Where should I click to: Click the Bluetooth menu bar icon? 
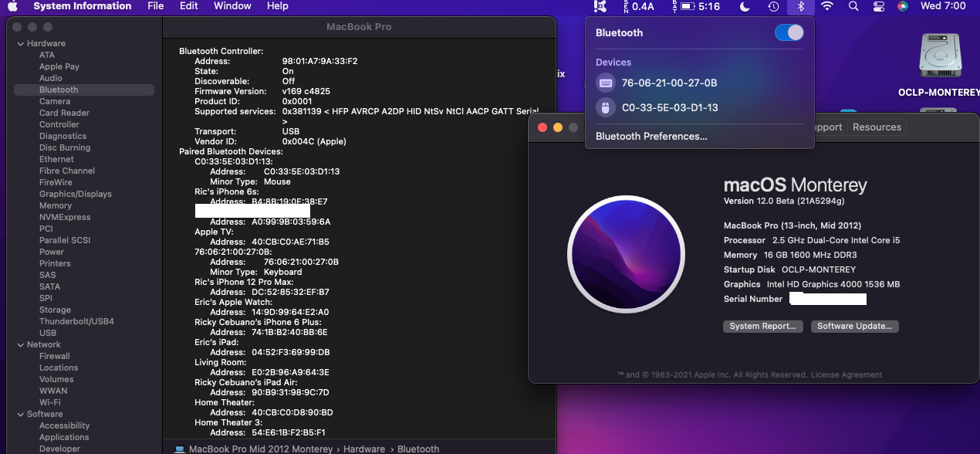click(800, 6)
